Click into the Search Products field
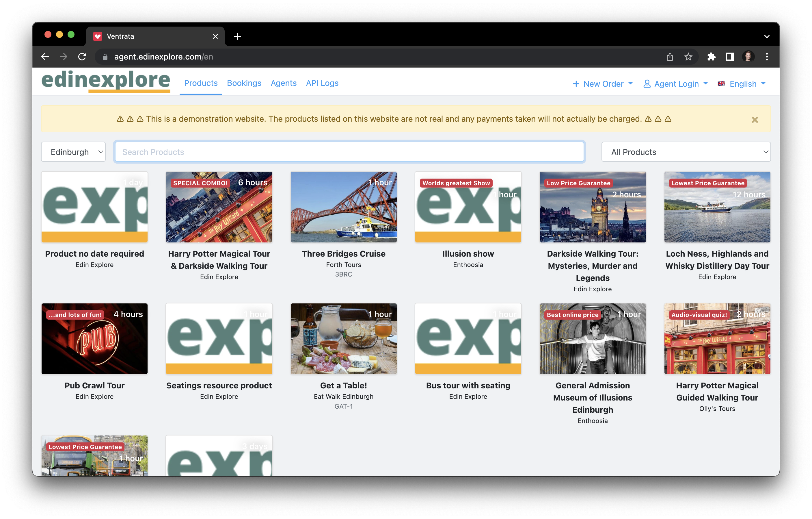The image size is (812, 519). pyautogui.click(x=349, y=152)
